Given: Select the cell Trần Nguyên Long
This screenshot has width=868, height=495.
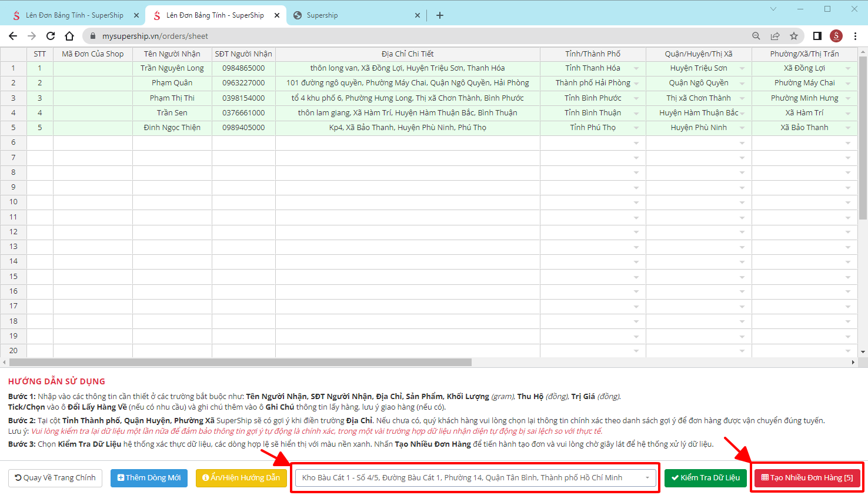Looking at the screenshot, I should point(172,68).
